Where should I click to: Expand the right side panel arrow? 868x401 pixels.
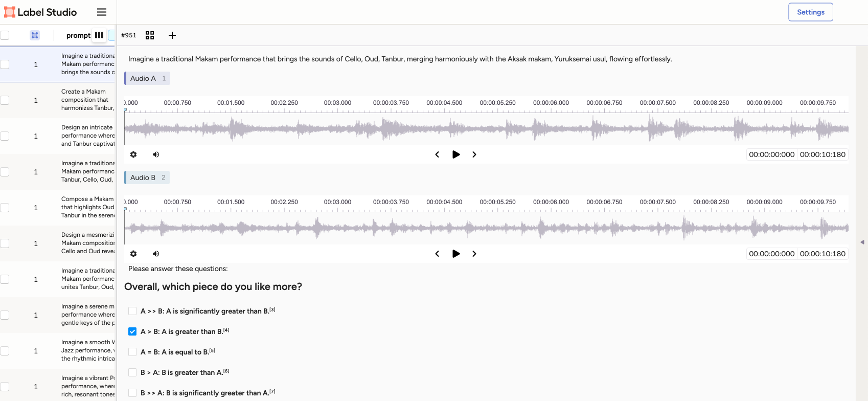click(862, 242)
